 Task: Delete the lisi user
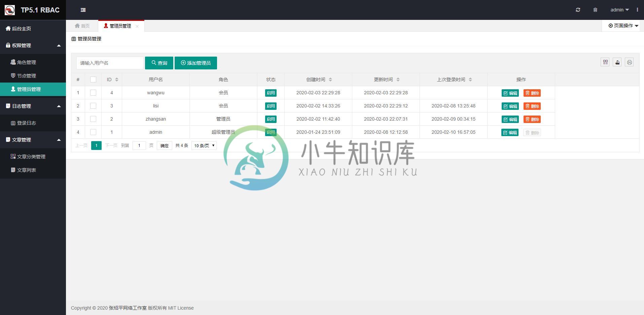[x=532, y=106]
